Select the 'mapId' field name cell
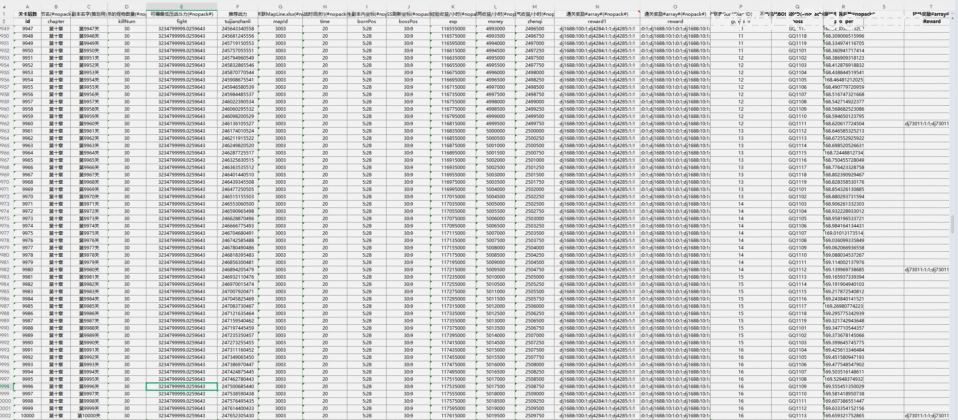The width and height of the screenshot is (958, 420). [280, 19]
